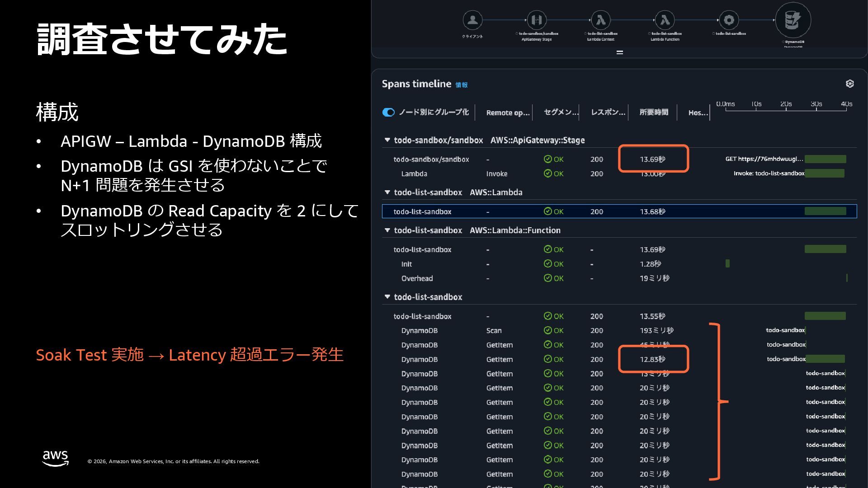Click the todo-list-sandbox gear node icon
This screenshot has height=488, width=868.
click(729, 20)
